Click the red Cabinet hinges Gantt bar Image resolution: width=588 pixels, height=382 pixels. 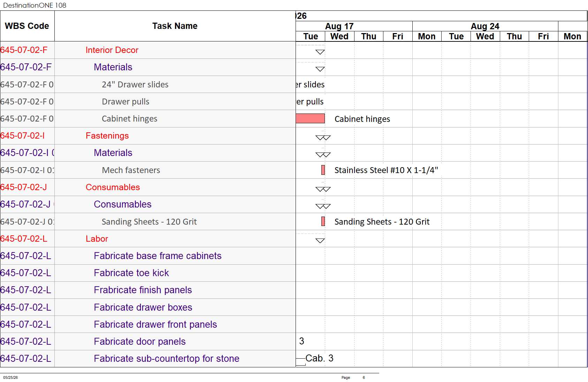310,118
